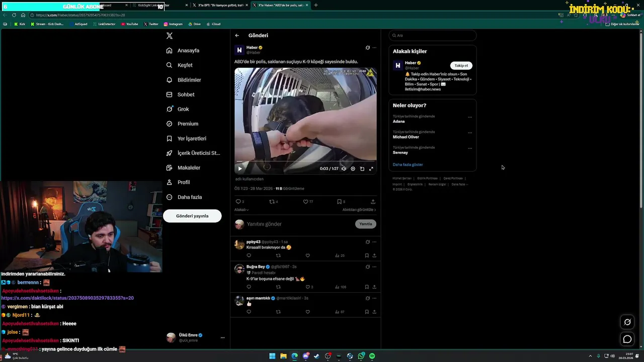Open Yer İşaretleri bookmarks page

coord(186,138)
